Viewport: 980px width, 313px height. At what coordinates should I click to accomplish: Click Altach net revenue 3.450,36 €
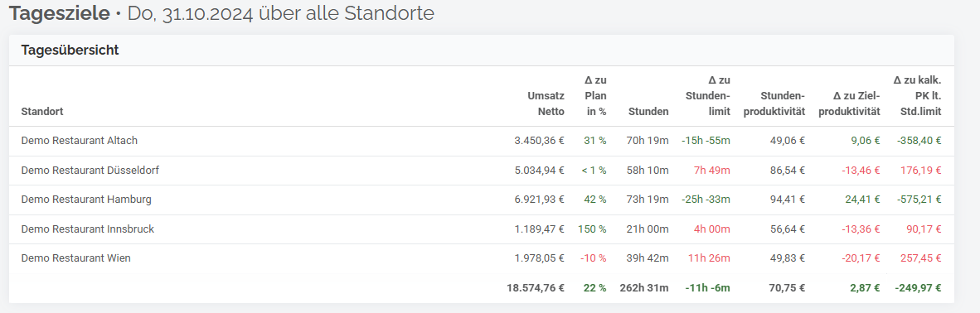(x=539, y=141)
